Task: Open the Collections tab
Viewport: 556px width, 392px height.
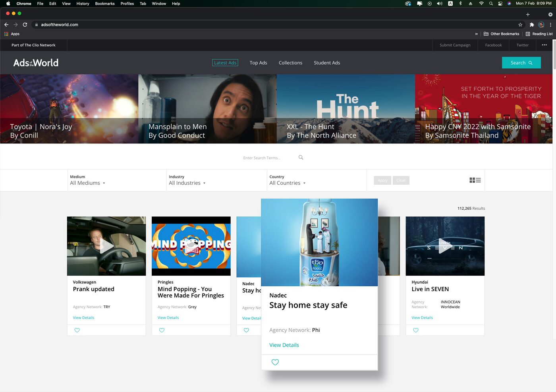Action: 290,63
